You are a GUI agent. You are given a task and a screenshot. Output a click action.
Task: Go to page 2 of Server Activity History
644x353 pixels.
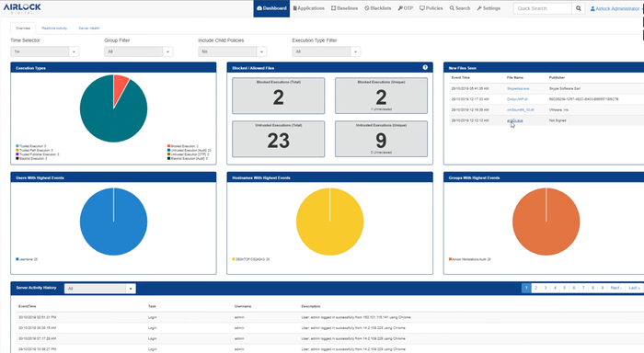tap(536, 288)
